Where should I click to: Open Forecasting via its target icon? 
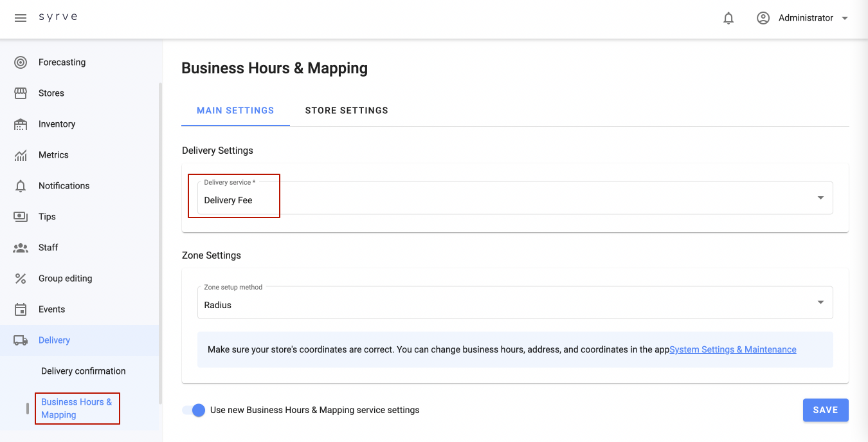click(x=21, y=62)
